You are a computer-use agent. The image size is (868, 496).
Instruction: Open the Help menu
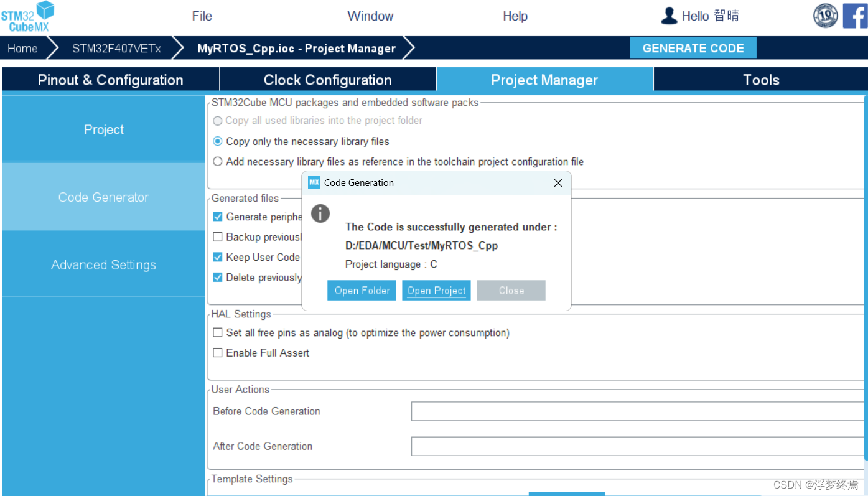(x=515, y=16)
